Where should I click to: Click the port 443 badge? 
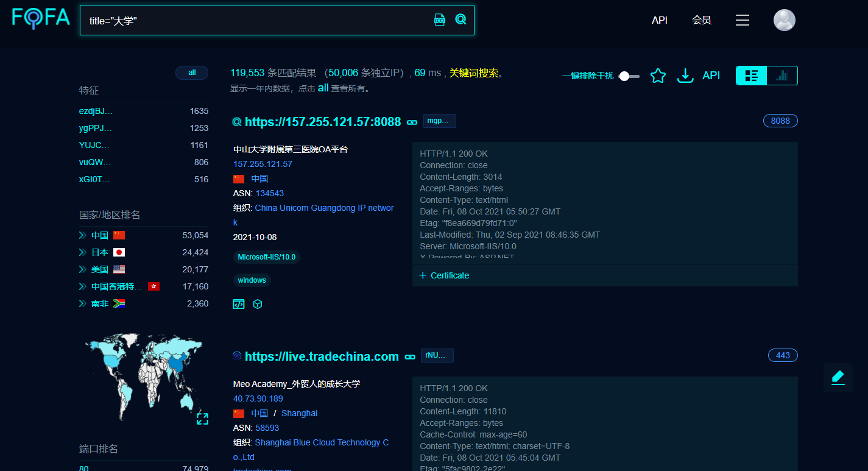pos(783,355)
